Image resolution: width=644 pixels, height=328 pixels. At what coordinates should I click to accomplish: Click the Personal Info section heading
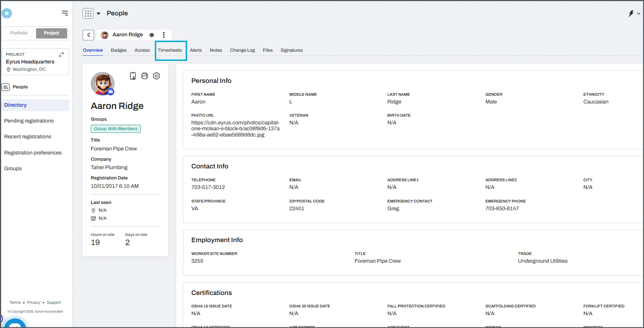tap(211, 81)
